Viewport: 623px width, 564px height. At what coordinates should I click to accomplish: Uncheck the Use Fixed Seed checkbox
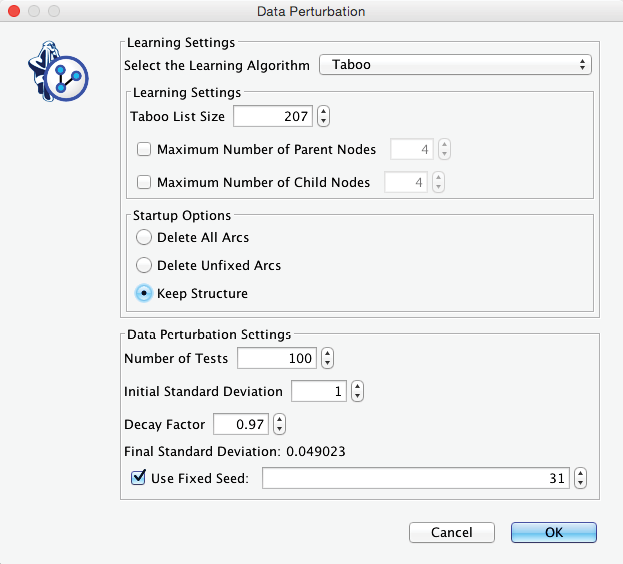point(139,478)
